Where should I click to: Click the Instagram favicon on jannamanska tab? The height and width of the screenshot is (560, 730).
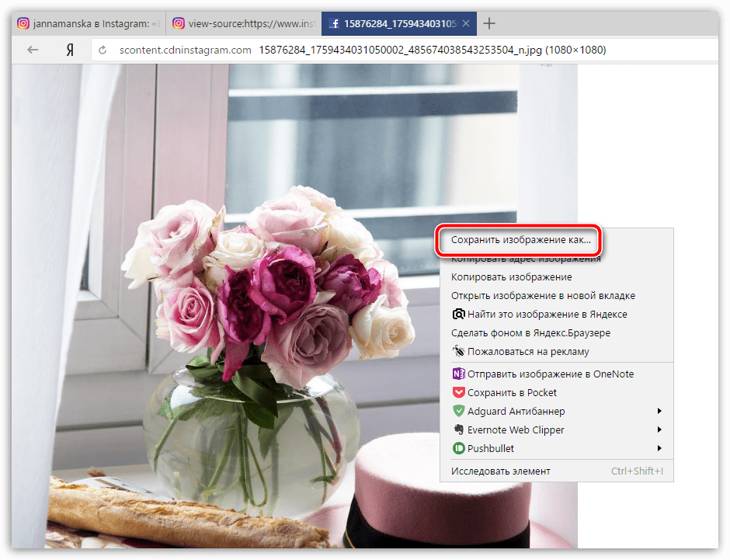point(23,23)
